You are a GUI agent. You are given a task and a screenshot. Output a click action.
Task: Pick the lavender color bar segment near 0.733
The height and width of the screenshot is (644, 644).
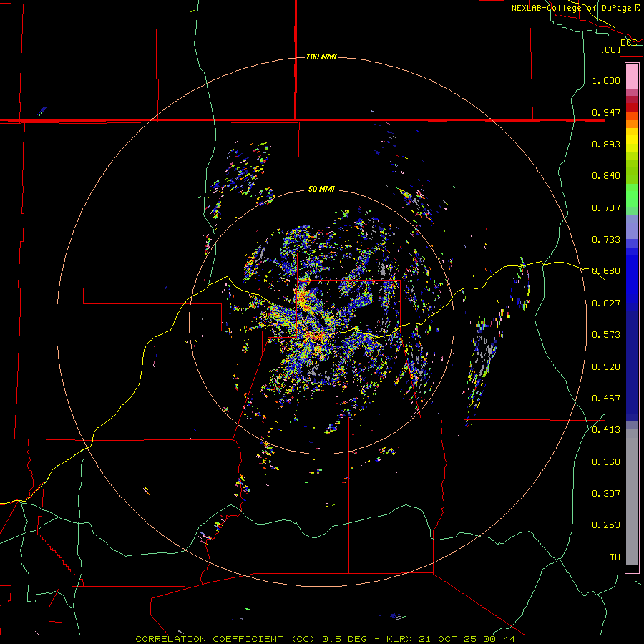632,228
